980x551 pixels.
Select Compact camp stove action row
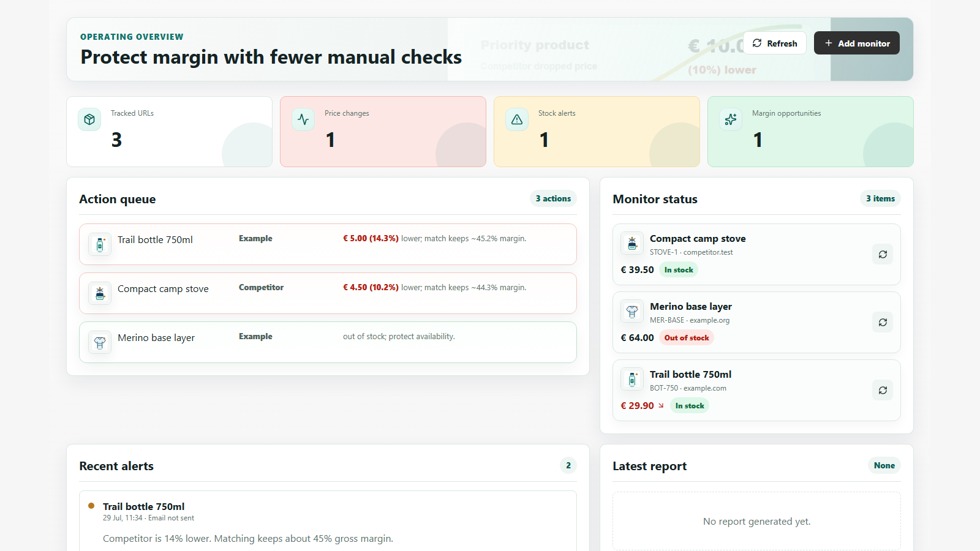point(328,293)
